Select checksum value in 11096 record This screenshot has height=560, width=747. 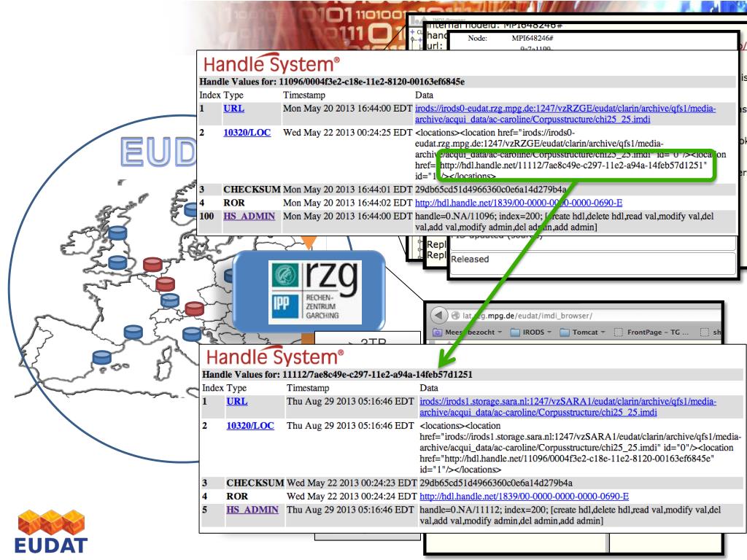point(491,190)
